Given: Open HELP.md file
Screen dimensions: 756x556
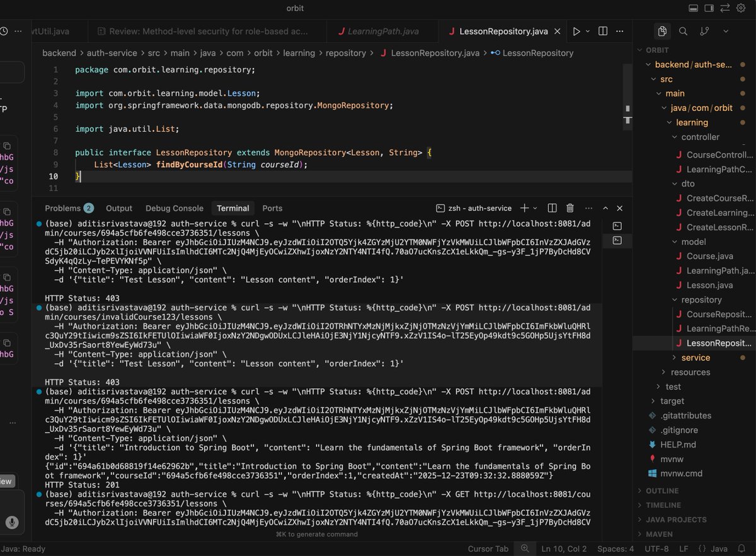Looking at the screenshot, I should pyautogui.click(x=678, y=444).
